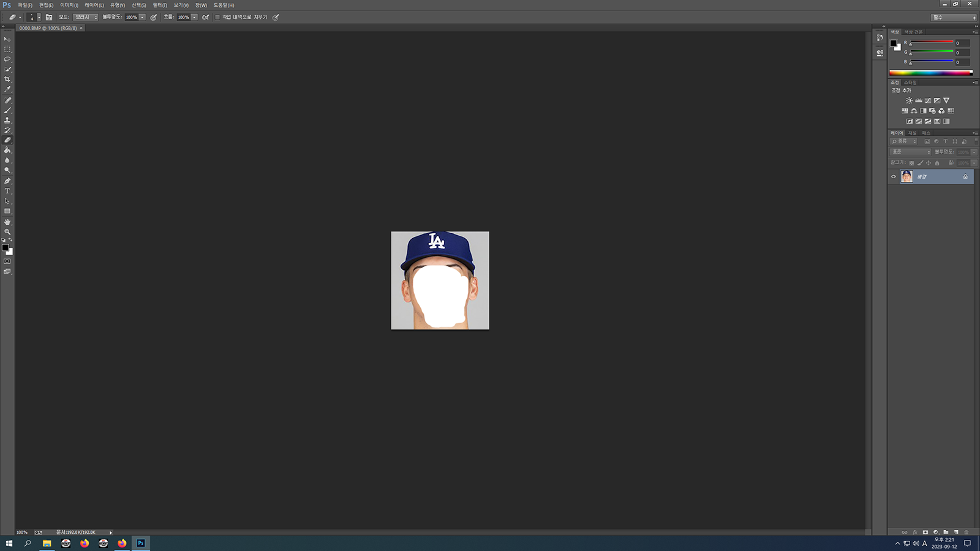980x551 pixels.
Task: Toggle Quick Mask mode
Action: [7, 261]
